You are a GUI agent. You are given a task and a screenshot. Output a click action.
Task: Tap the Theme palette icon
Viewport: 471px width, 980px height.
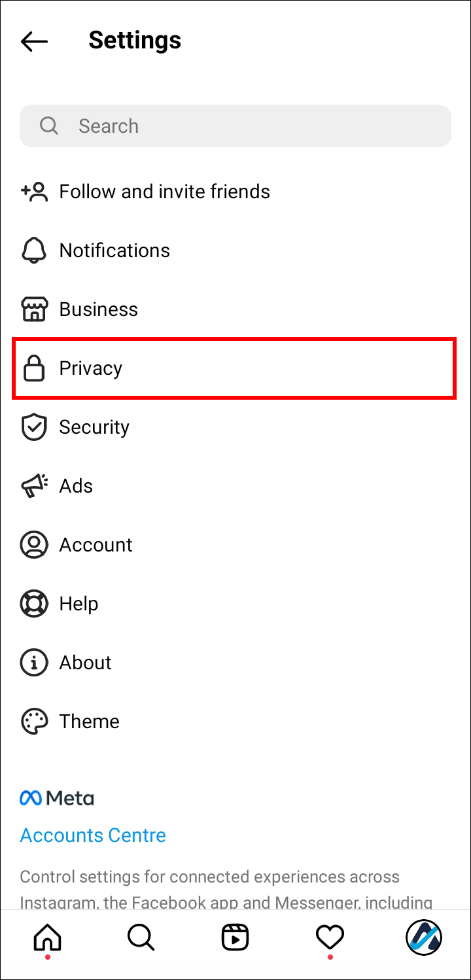34,722
